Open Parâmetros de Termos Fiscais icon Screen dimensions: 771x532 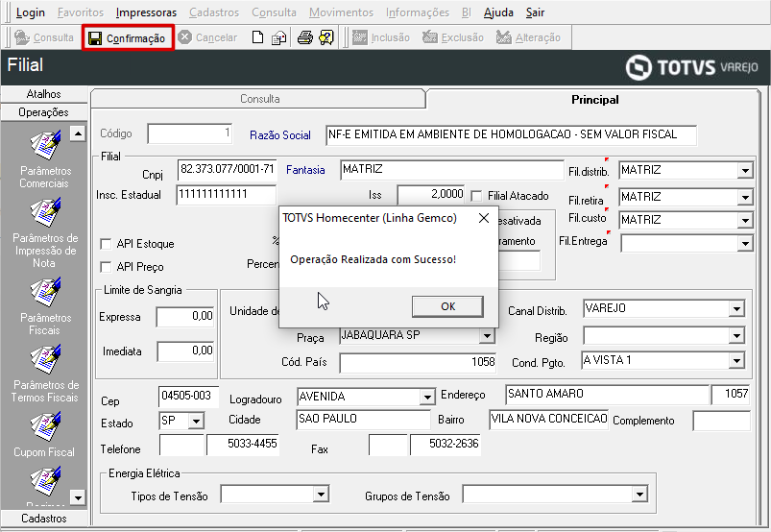click(46, 359)
